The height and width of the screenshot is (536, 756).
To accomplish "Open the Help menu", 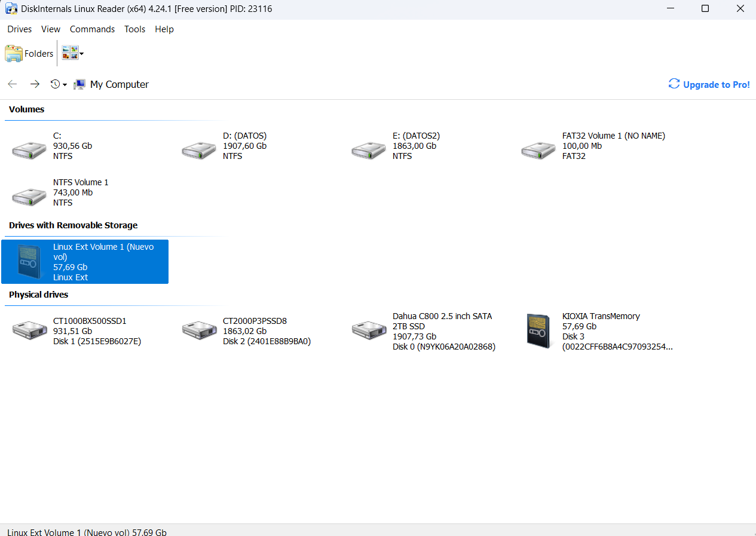I will coord(164,29).
